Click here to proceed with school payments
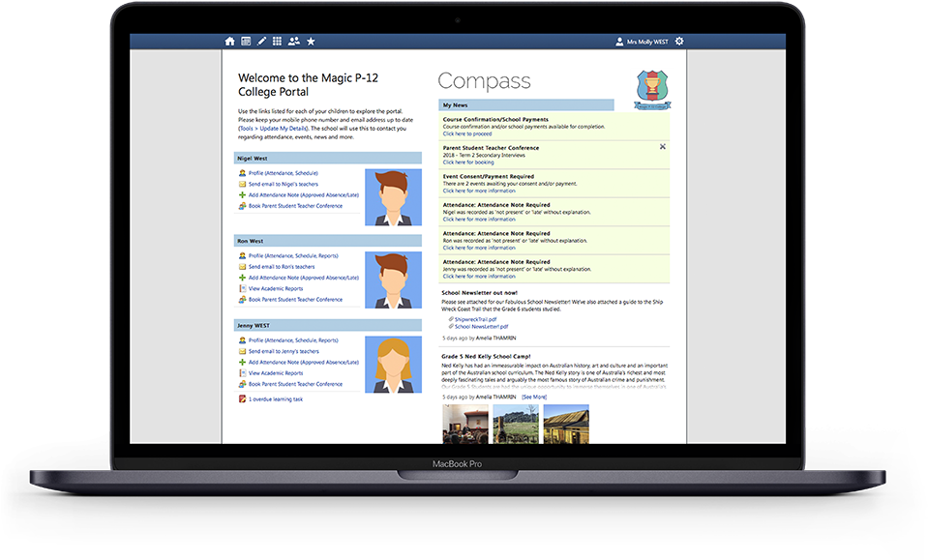 pos(467,133)
